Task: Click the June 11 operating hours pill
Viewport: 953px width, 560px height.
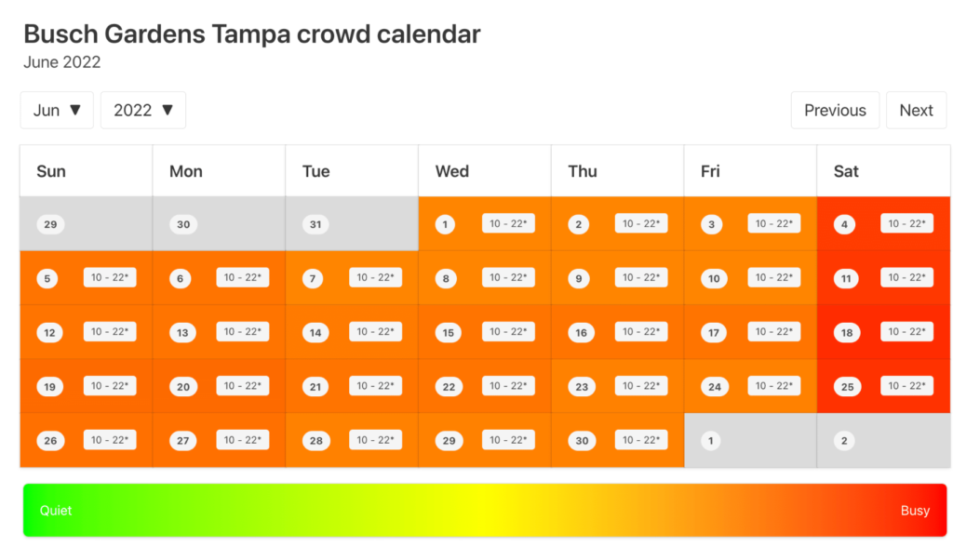Action: click(x=907, y=277)
